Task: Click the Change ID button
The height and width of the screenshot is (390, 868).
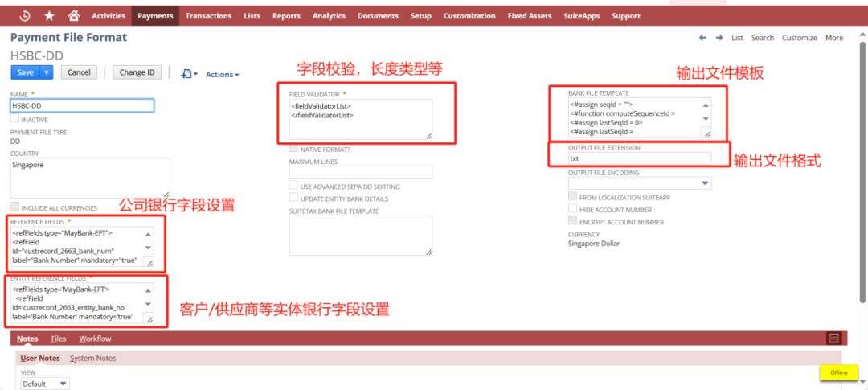Action: tap(137, 72)
